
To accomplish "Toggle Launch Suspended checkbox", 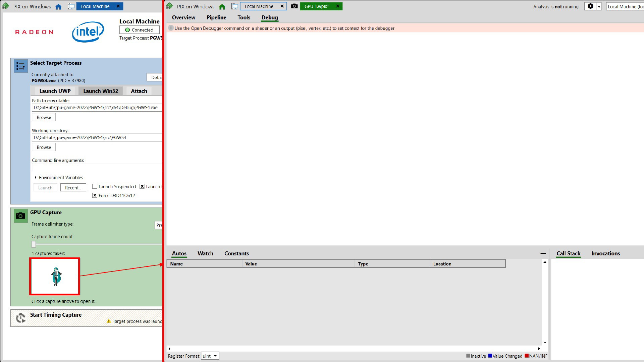I will point(95,186).
